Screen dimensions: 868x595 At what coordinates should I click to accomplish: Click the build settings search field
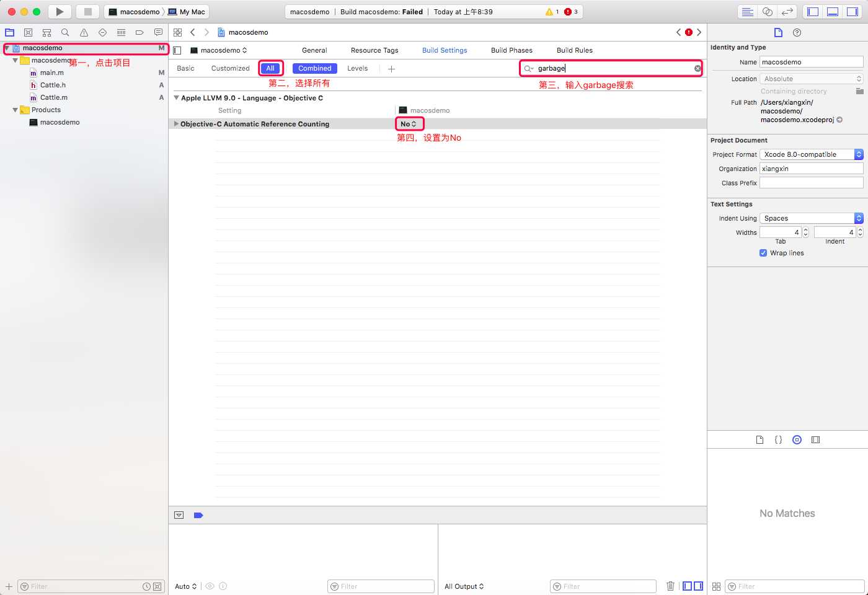coord(611,68)
